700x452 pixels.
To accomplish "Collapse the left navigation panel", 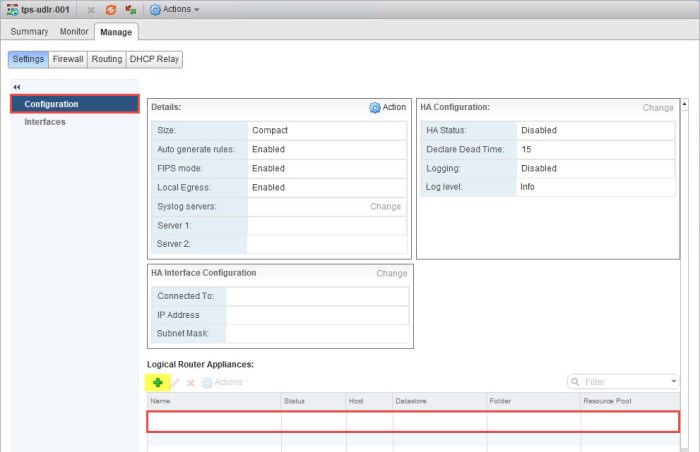I will tap(16, 87).
